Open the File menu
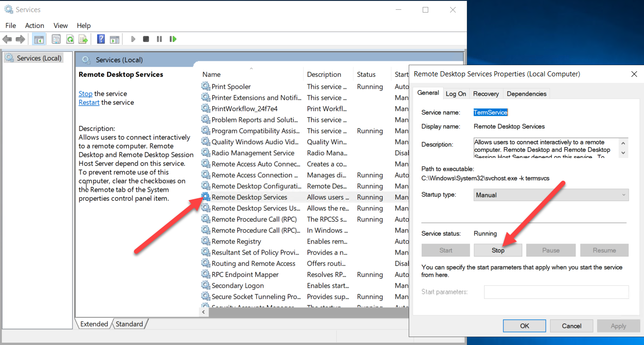This screenshot has width=644, height=345. (x=11, y=26)
